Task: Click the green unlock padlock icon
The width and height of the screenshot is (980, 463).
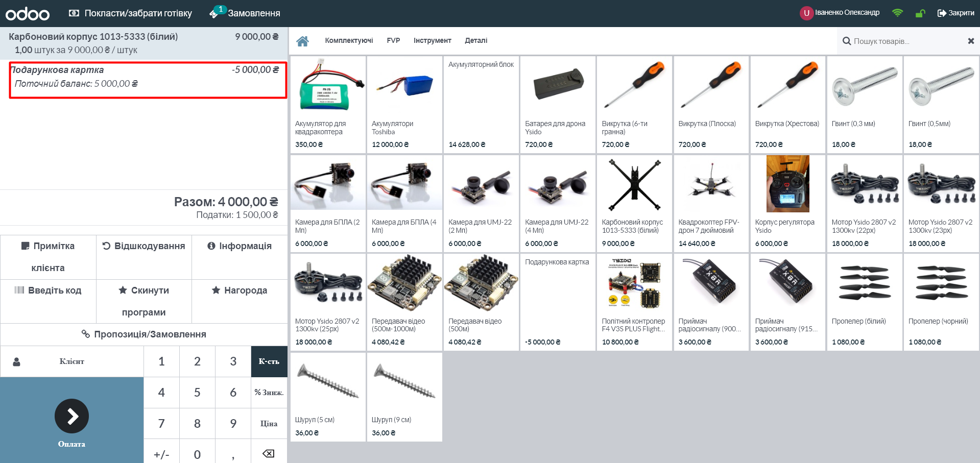Action: [x=920, y=13]
